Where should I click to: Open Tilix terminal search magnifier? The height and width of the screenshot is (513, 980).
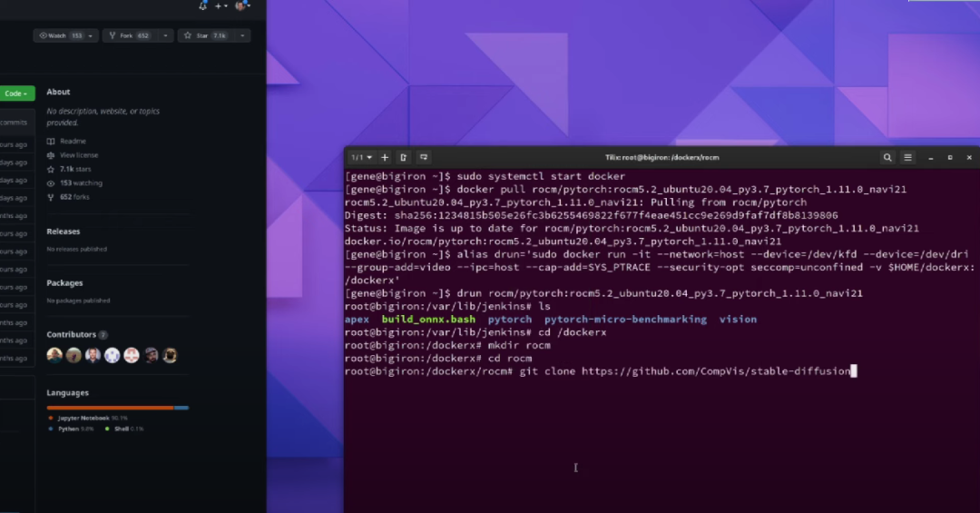click(x=887, y=158)
